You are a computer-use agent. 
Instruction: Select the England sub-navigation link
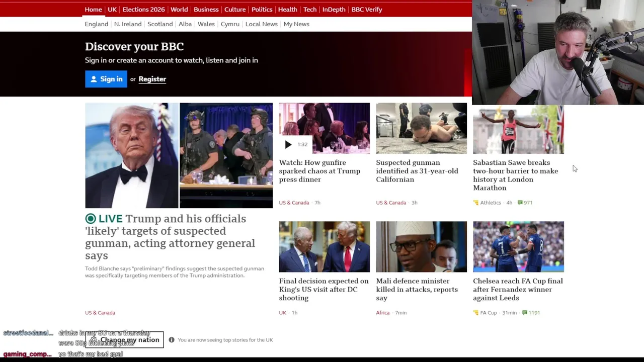pyautogui.click(x=97, y=24)
